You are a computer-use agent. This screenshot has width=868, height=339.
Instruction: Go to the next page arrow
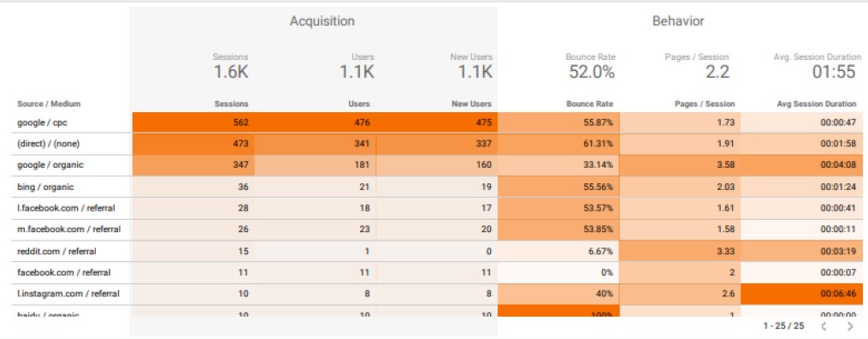[x=850, y=326]
